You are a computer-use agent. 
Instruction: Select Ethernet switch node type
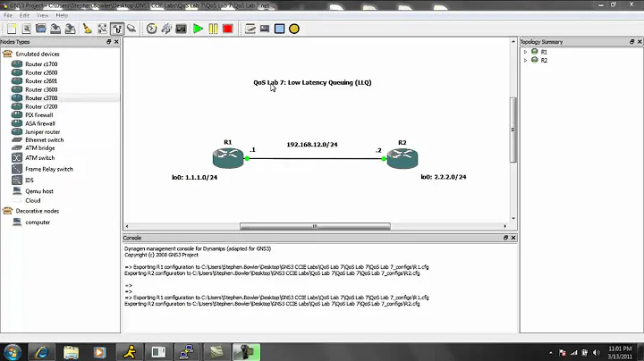tap(45, 140)
